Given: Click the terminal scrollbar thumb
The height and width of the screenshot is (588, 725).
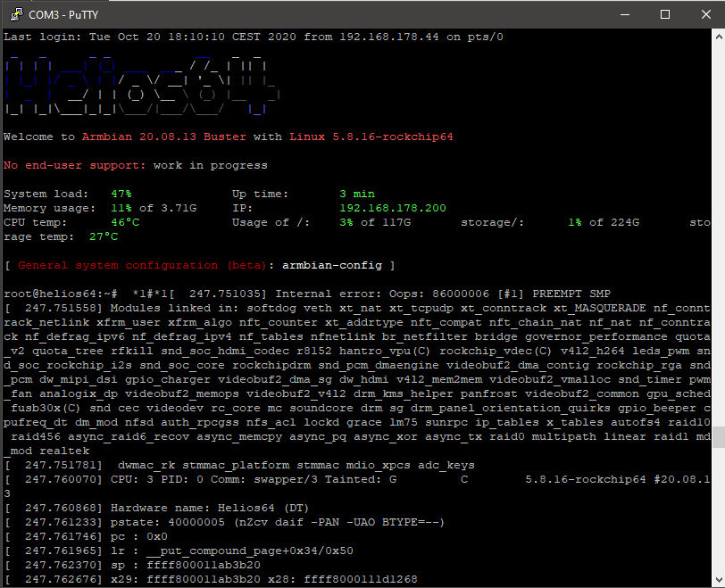Looking at the screenshot, I should click(x=719, y=437).
